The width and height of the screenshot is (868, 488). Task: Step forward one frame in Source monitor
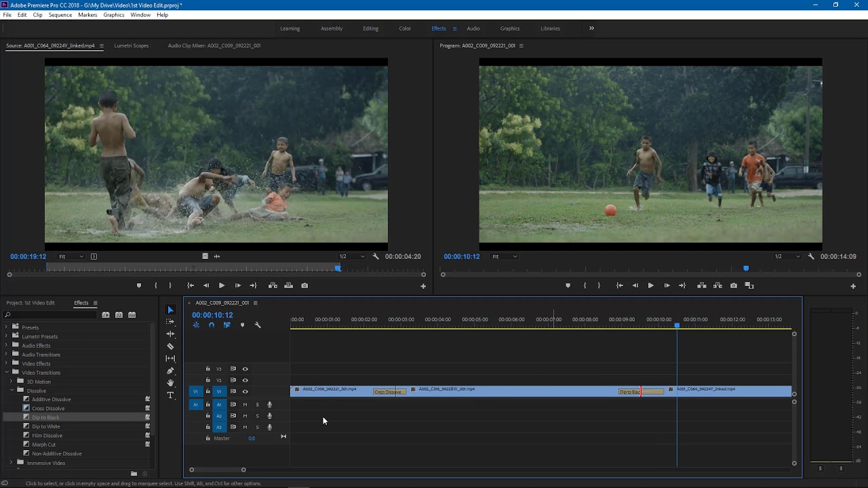coord(237,285)
